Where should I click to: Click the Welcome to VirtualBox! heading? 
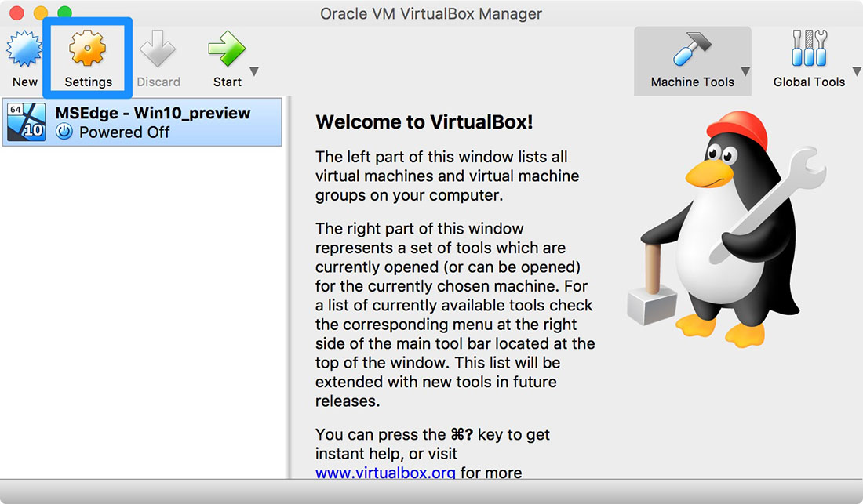pos(424,121)
